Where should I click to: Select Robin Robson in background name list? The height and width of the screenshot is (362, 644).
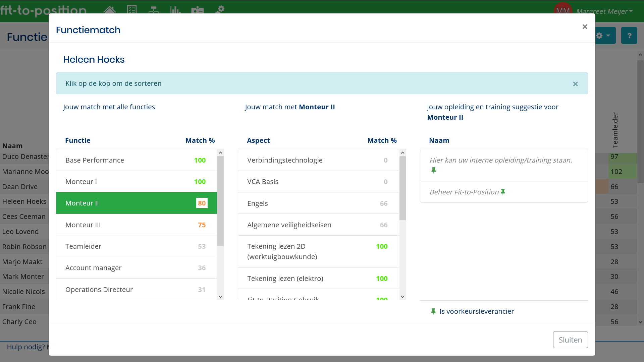coord(24,247)
